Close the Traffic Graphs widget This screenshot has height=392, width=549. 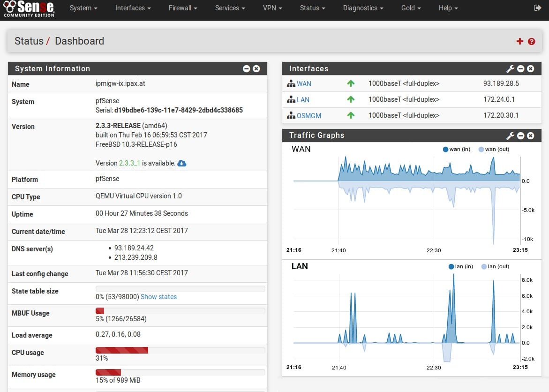coord(530,136)
